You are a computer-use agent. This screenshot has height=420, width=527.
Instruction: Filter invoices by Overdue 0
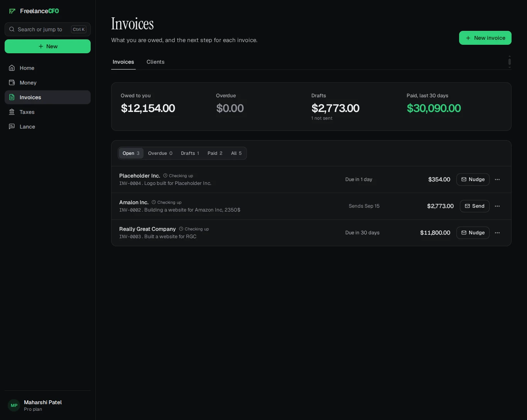click(x=160, y=153)
